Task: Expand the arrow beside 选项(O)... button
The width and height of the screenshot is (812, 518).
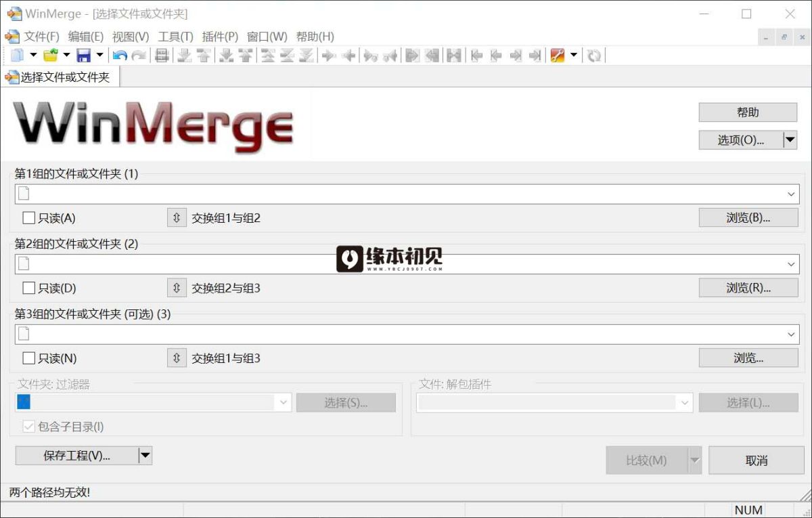Action: [x=790, y=140]
